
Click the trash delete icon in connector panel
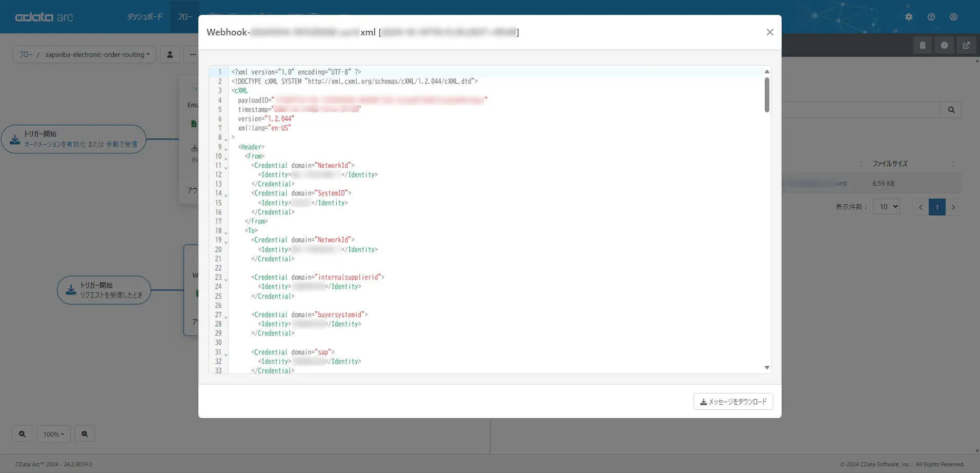(923, 45)
